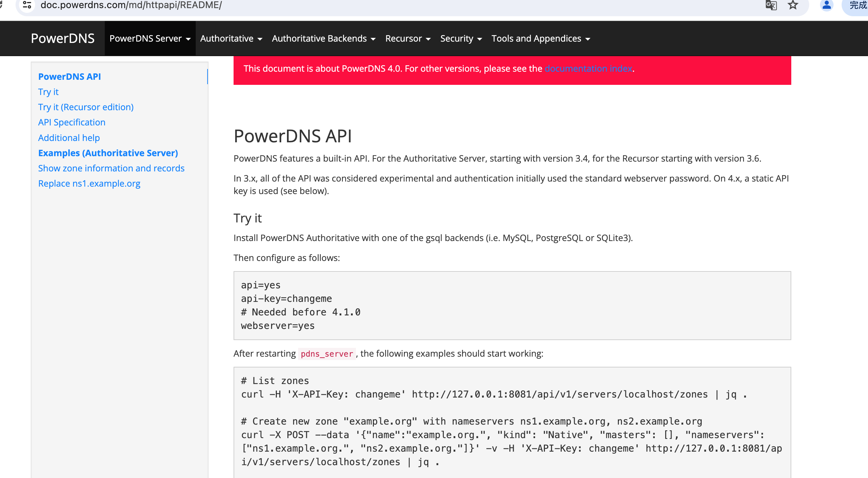Expand the Authoritative Backends dropdown
The height and width of the screenshot is (478, 868).
[x=323, y=39]
